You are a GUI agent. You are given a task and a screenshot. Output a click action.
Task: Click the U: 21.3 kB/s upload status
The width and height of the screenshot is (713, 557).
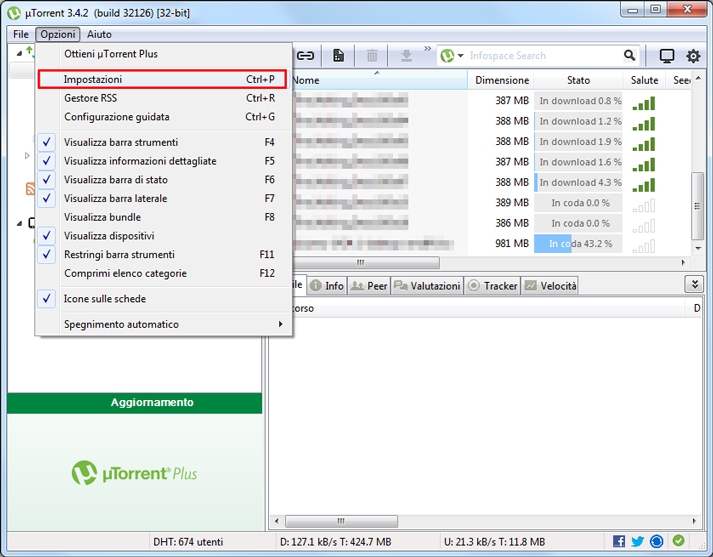(x=494, y=542)
